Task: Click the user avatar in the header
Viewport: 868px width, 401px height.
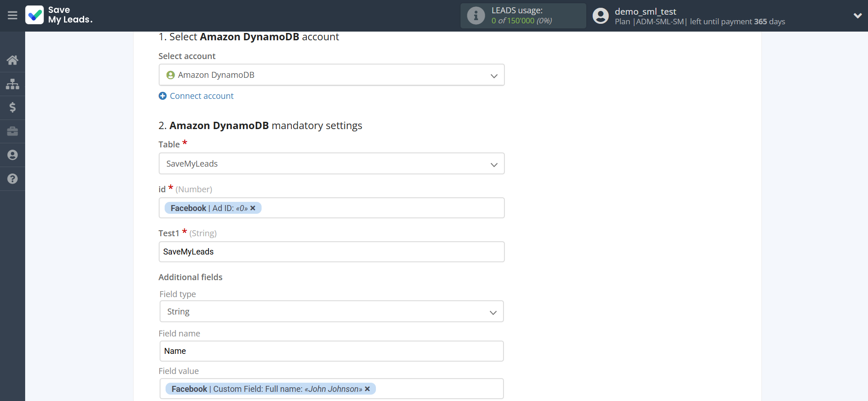Action: point(600,16)
